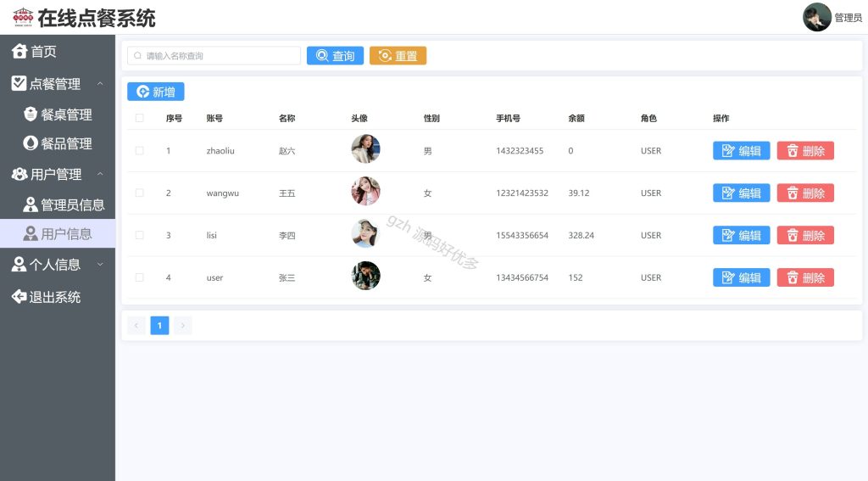This screenshot has height=481, width=868.
Task: Click the 新增 add user button
Action: (156, 92)
